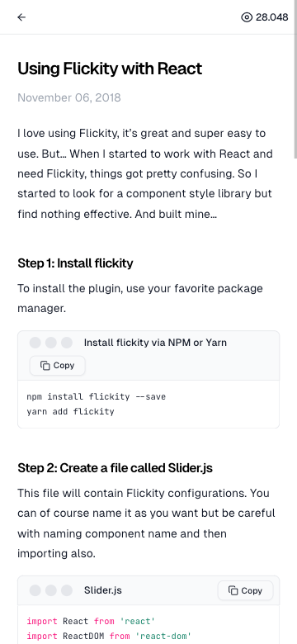Click the 'Step 1: Install flickity' heading
Viewport: 297px width, 644px height.
[75, 263]
